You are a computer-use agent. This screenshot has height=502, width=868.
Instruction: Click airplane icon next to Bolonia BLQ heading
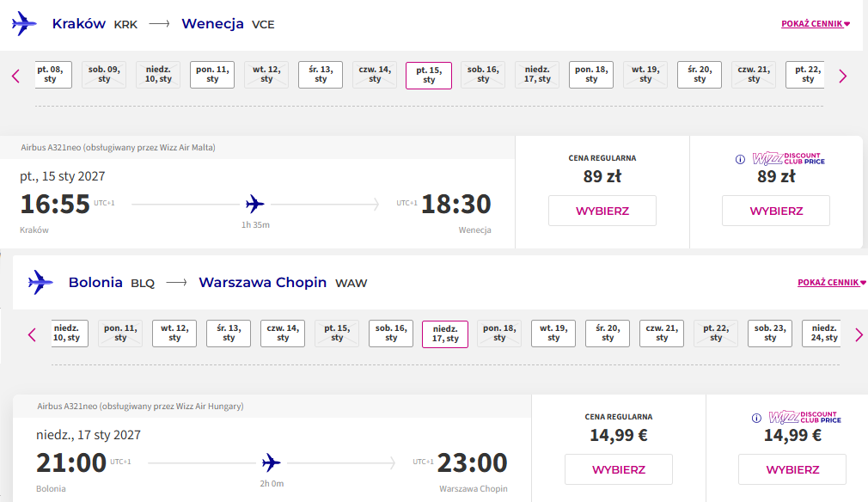[40, 282]
